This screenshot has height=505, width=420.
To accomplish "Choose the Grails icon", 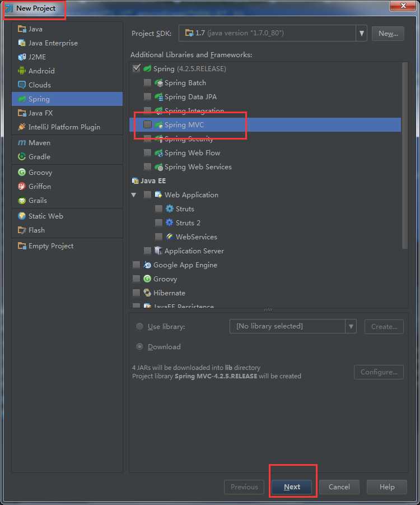I will tap(22, 200).
